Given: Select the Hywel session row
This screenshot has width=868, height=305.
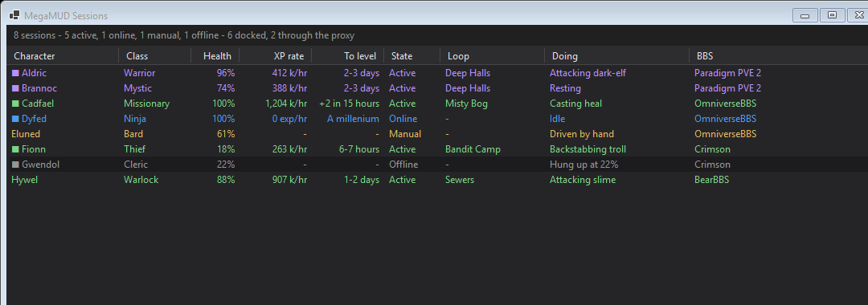Looking at the screenshot, I should (x=437, y=180).
